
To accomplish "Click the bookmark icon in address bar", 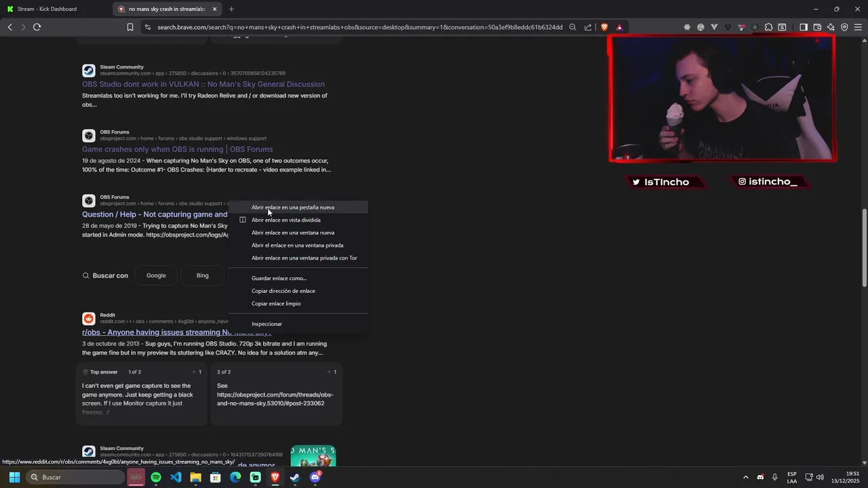I will 130,27.
